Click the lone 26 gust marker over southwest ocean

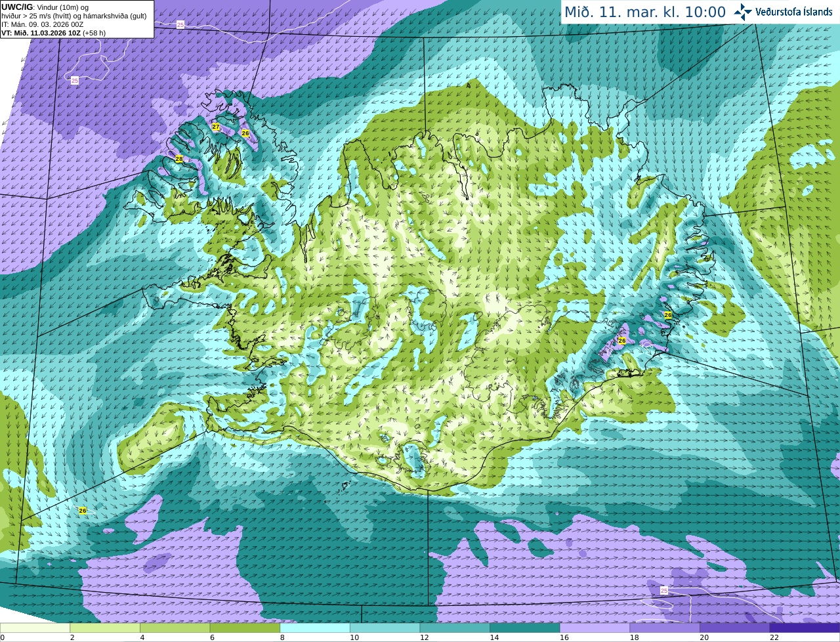[x=83, y=511]
